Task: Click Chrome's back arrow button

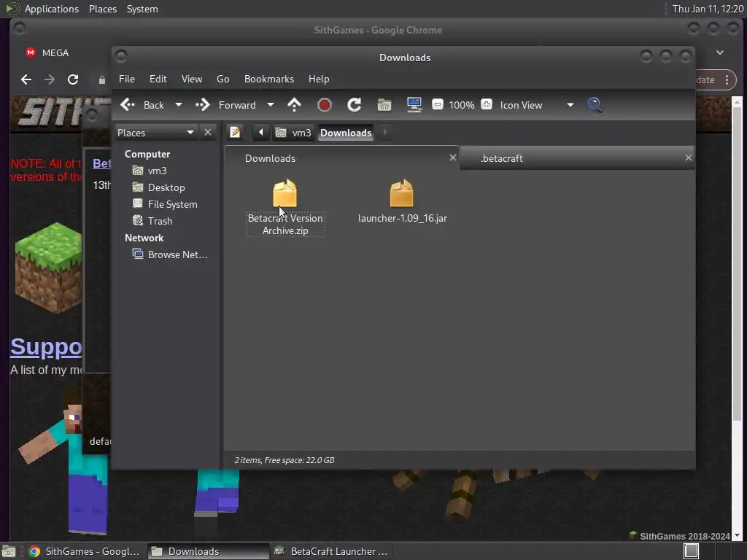Action: [26, 79]
